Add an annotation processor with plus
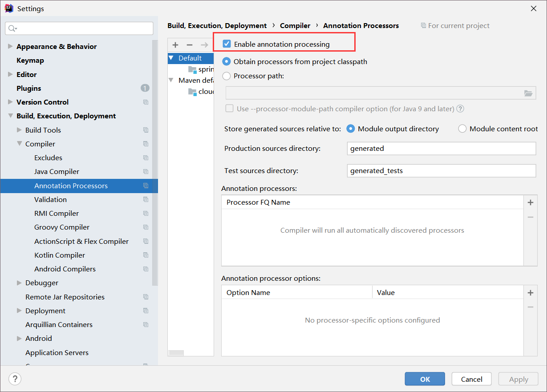This screenshot has height=392, width=547. 531,202
